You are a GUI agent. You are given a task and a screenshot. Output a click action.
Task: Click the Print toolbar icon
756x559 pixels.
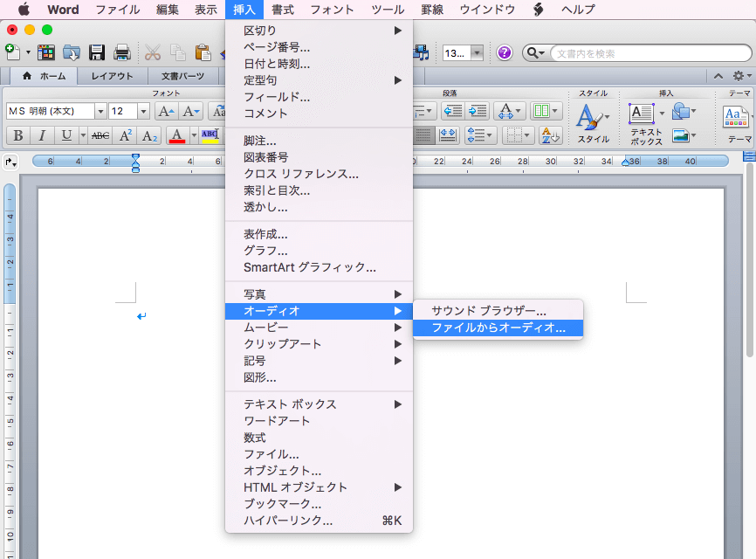point(122,52)
